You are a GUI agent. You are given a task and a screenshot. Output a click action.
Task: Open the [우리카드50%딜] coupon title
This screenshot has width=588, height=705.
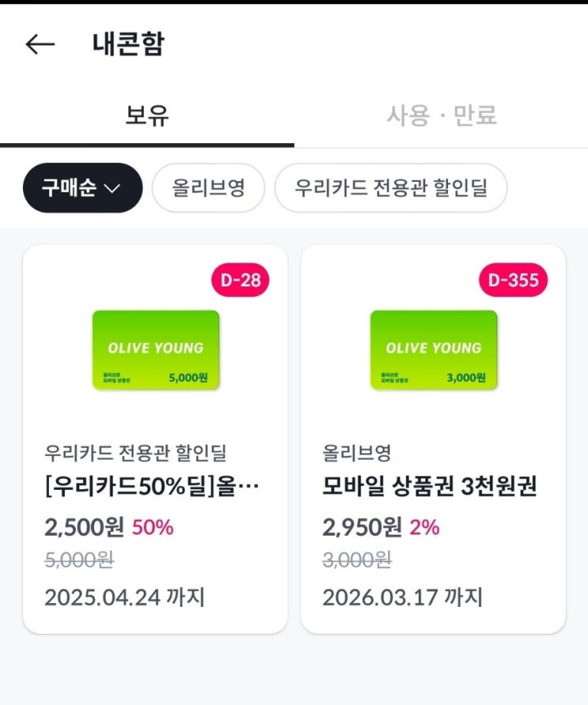[151, 486]
